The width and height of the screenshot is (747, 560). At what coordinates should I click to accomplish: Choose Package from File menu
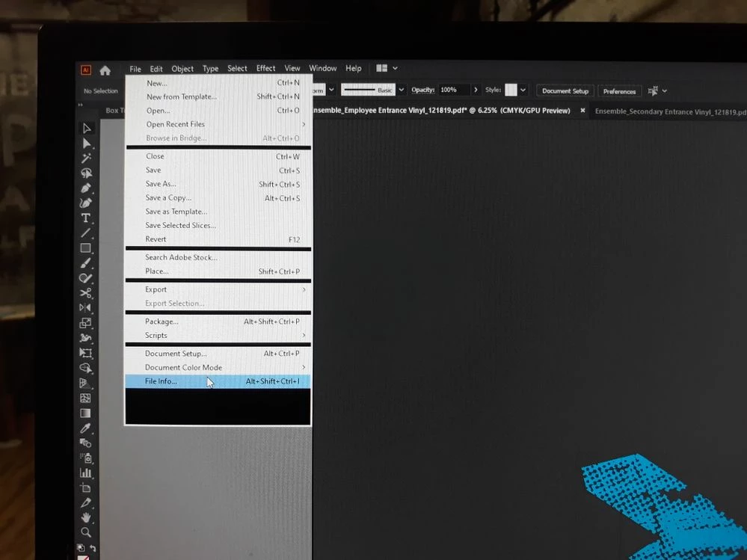[218, 321]
